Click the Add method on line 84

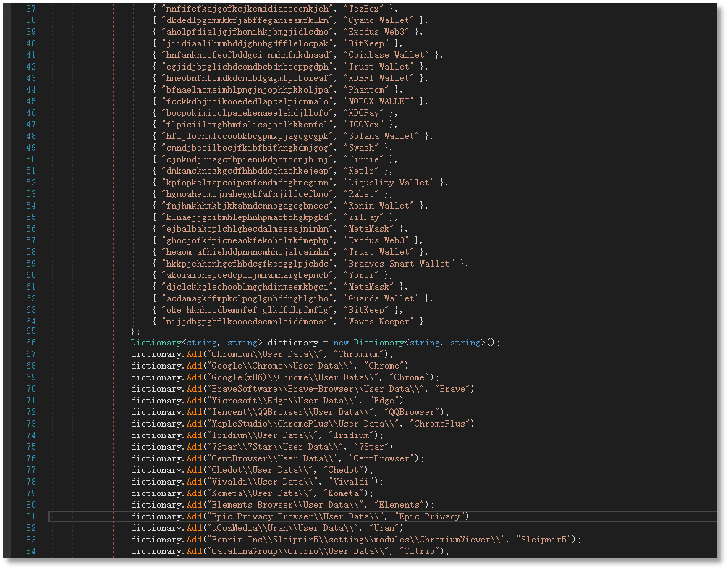click(x=194, y=551)
